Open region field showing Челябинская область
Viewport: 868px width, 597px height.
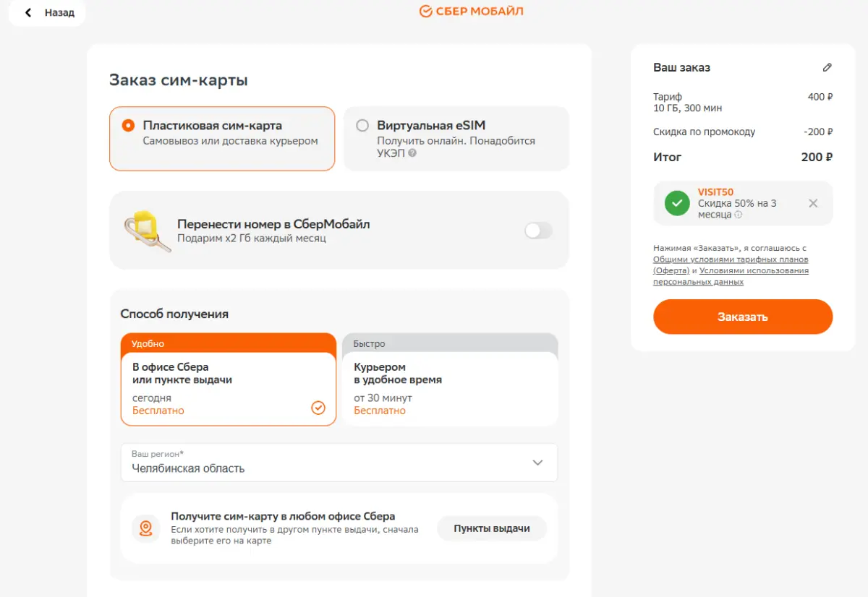339,463
